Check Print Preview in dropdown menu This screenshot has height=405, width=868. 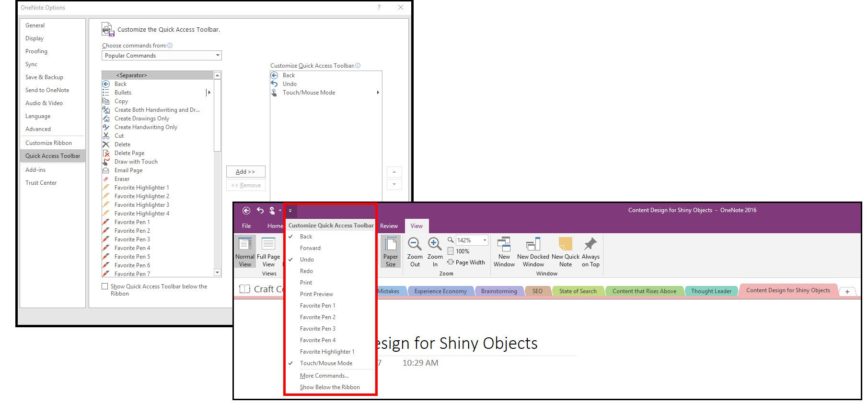pos(330,294)
